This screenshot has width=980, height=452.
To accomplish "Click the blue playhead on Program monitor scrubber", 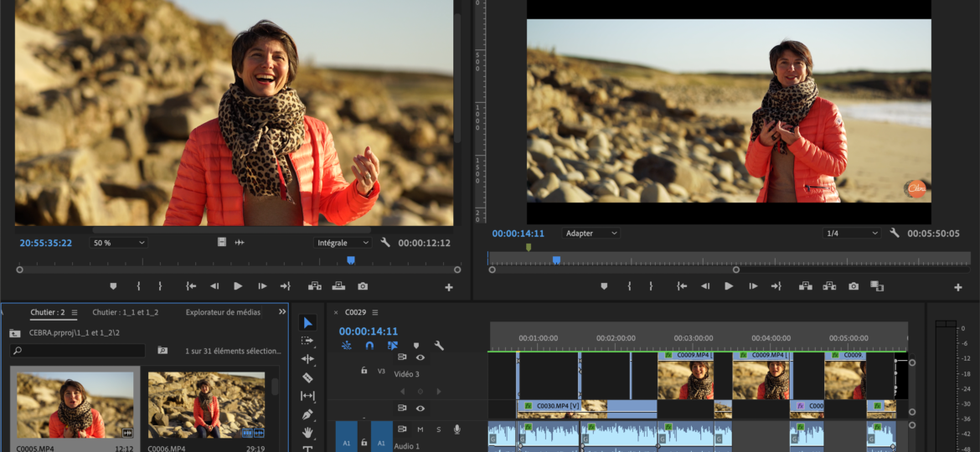I will pos(556,260).
